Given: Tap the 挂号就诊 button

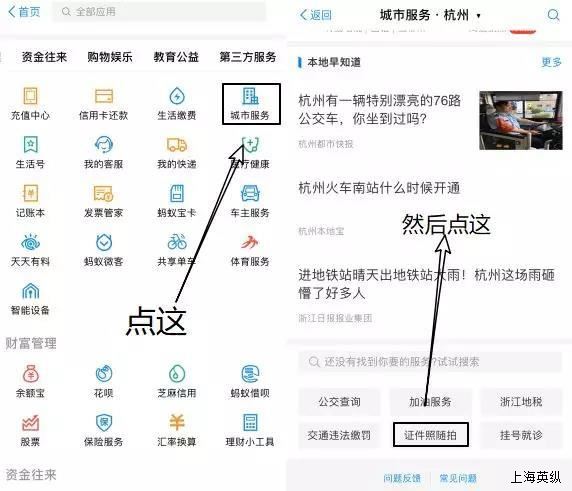Looking at the screenshot, I should [521, 435].
